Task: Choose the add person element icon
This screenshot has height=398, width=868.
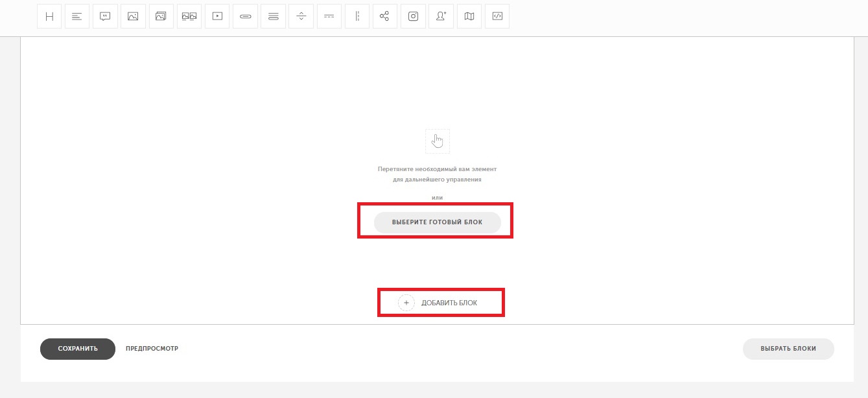Action: (x=441, y=16)
